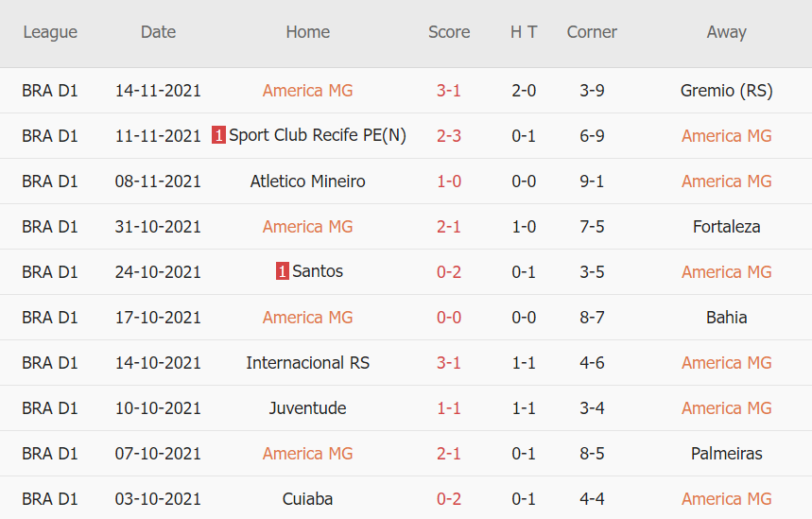
Task: Select the 3-1 score on 14-11-2021
Action: [x=449, y=91]
